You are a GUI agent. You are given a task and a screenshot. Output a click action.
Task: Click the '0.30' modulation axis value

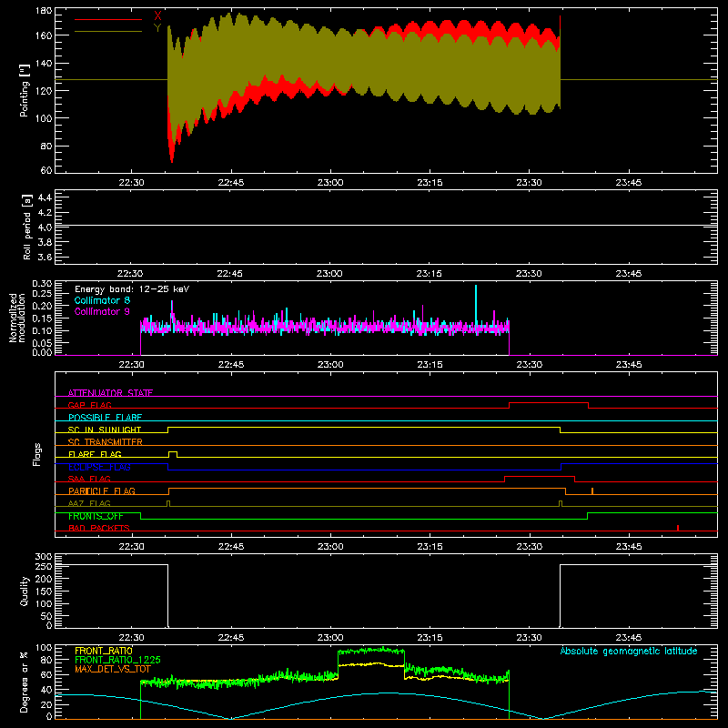tap(42, 284)
